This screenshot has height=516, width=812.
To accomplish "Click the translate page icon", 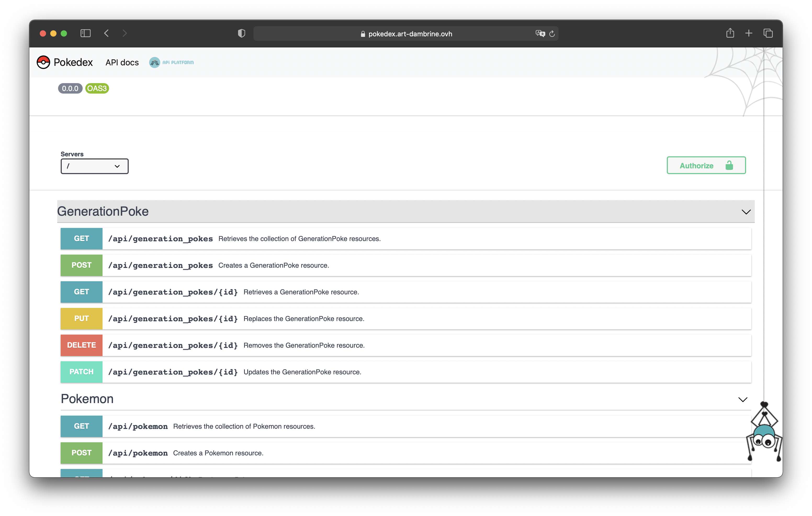I will pos(540,33).
